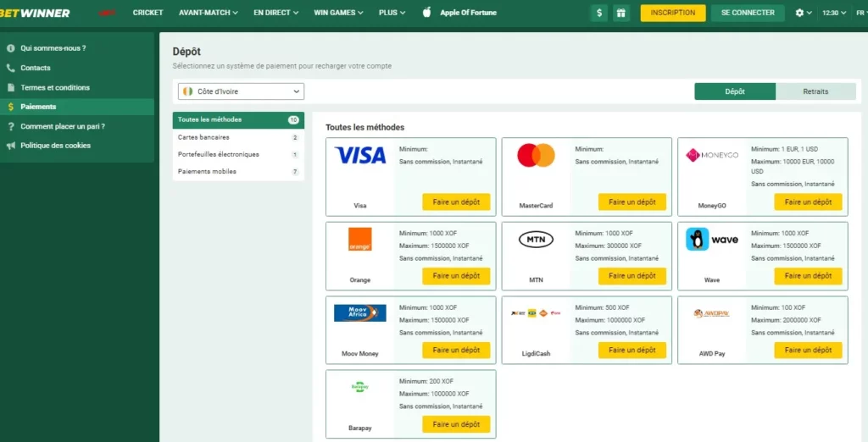This screenshot has width=868, height=442.
Task: Switch to the Retraits tab
Action: pos(815,91)
